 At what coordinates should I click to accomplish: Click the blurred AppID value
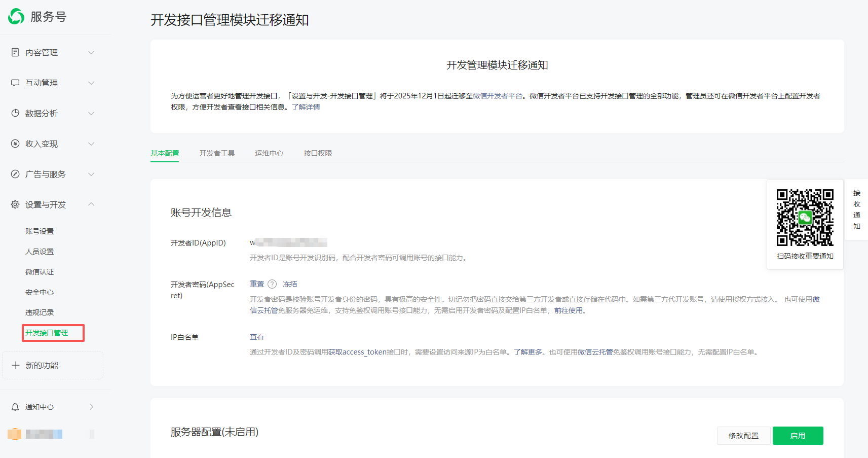(x=288, y=242)
